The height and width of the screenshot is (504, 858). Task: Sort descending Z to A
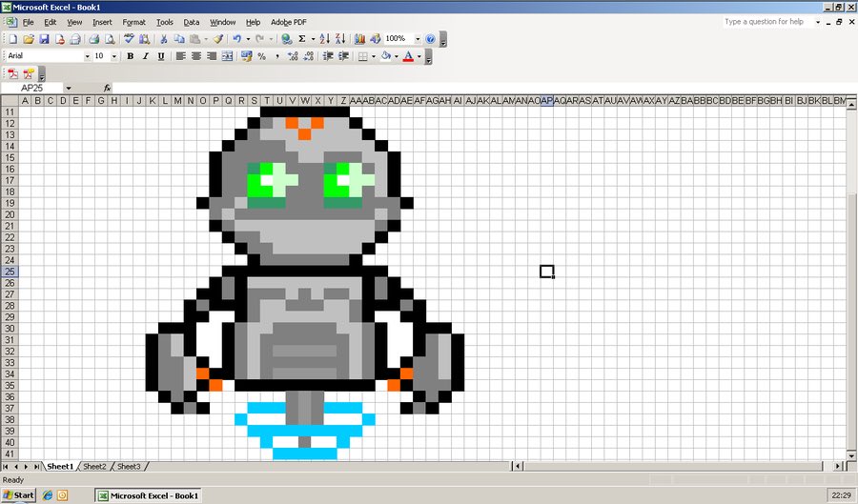point(340,39)
